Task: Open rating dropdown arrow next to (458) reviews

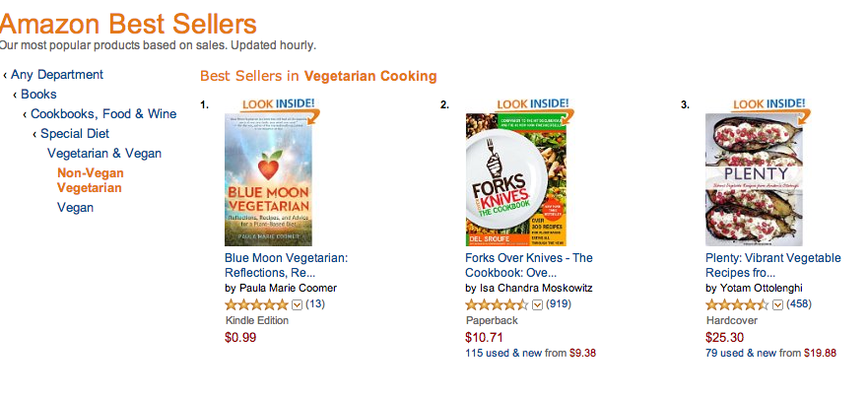Action: [778, 304]
